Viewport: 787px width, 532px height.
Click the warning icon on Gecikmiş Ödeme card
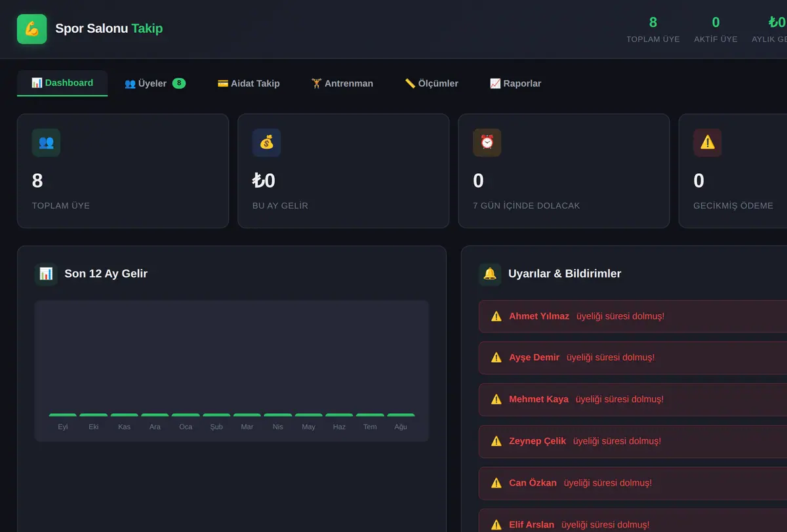[x=707, y=142]
